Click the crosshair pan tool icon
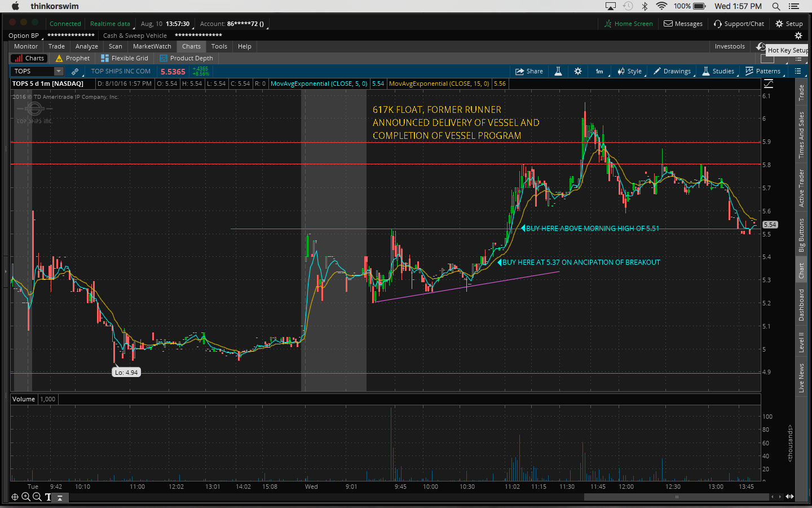 (x=15, y=497)
